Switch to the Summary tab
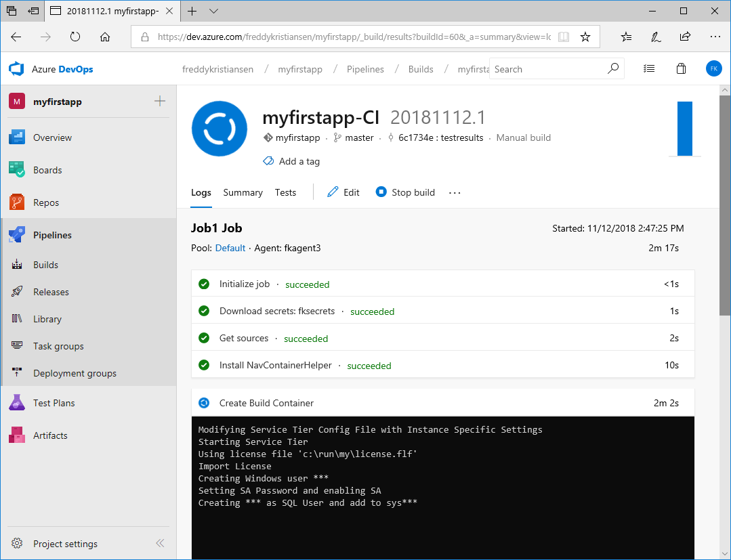731x560 pixels. pos(243,192)
